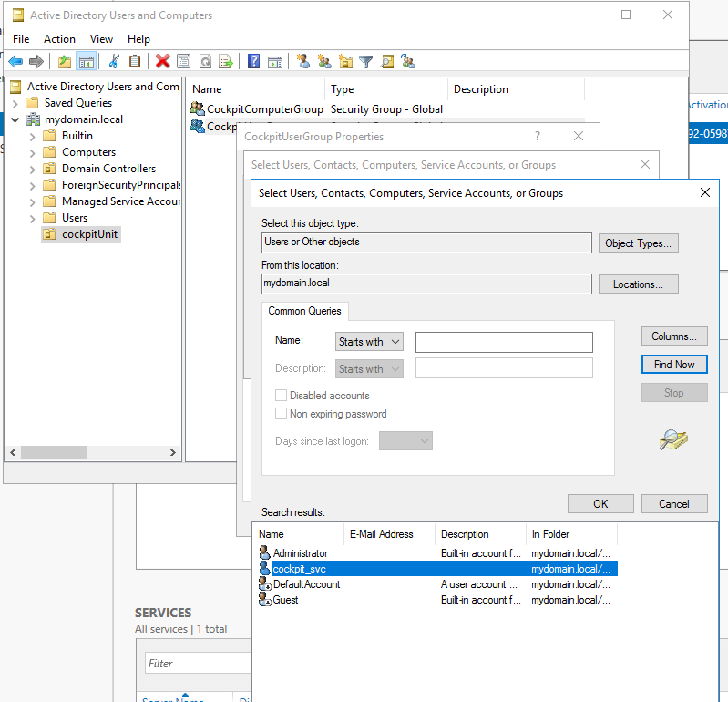Click CockpitComputerGroup group icon in list
Image resolution: width=728 pixels, height=702 pixels.
pos(198,108)
